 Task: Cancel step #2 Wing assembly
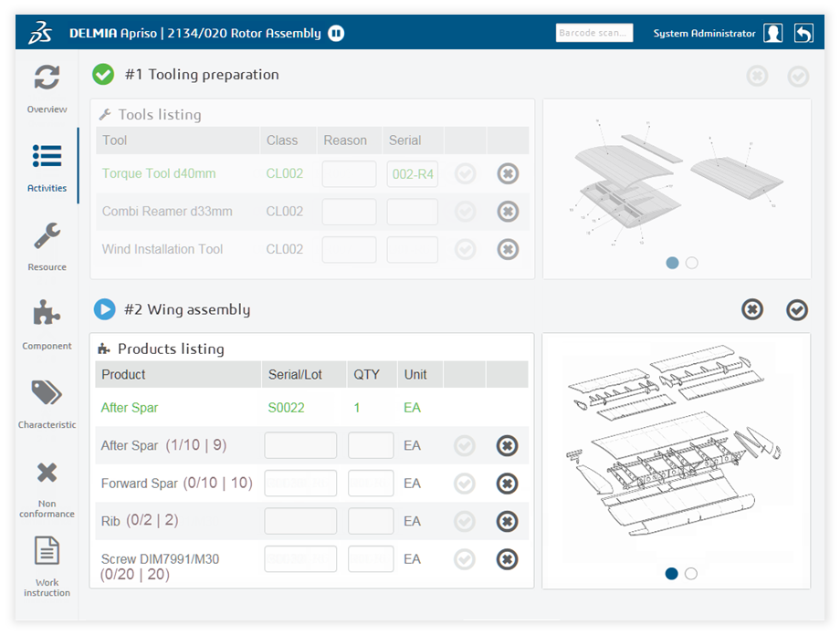[752, 309]
